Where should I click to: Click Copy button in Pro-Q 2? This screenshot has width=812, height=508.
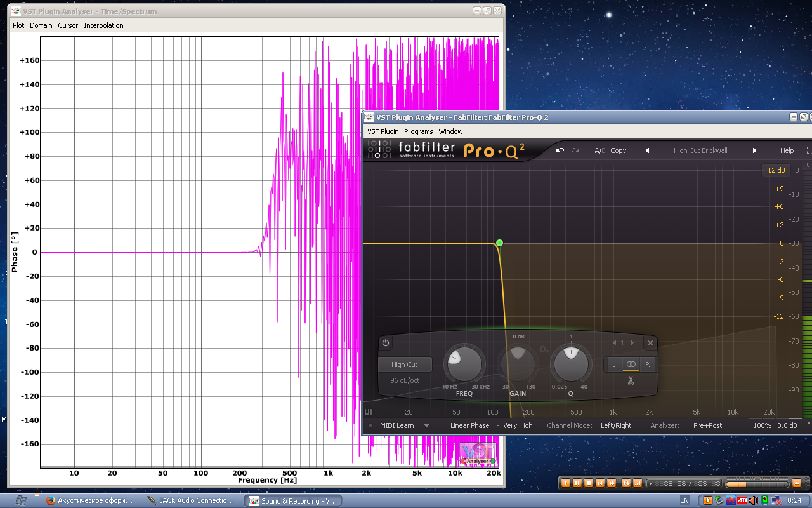(x=618, y=150)
